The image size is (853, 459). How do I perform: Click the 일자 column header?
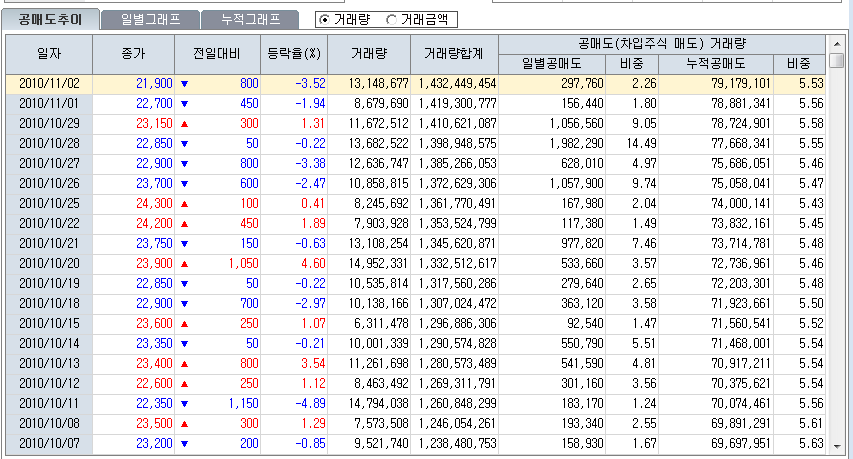click(49, 54)
